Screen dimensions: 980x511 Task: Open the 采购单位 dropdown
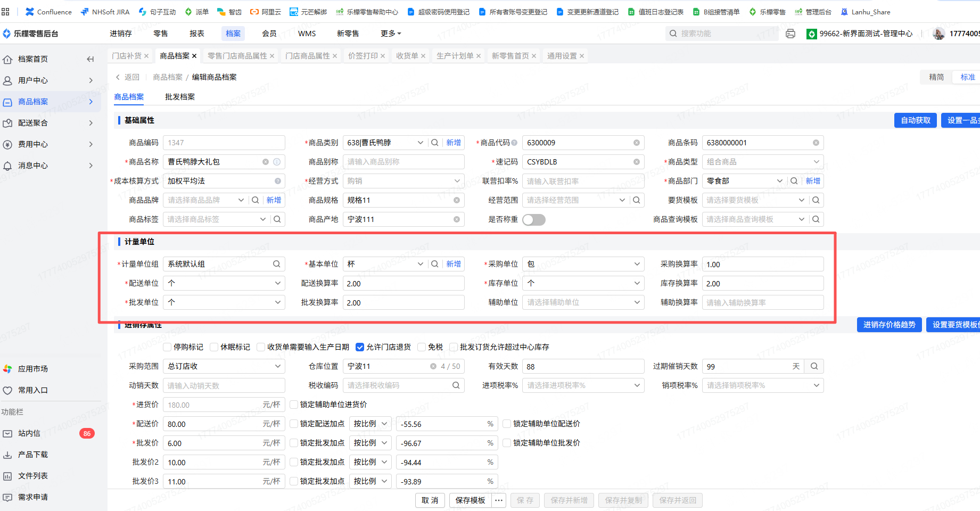pos(583,264)
